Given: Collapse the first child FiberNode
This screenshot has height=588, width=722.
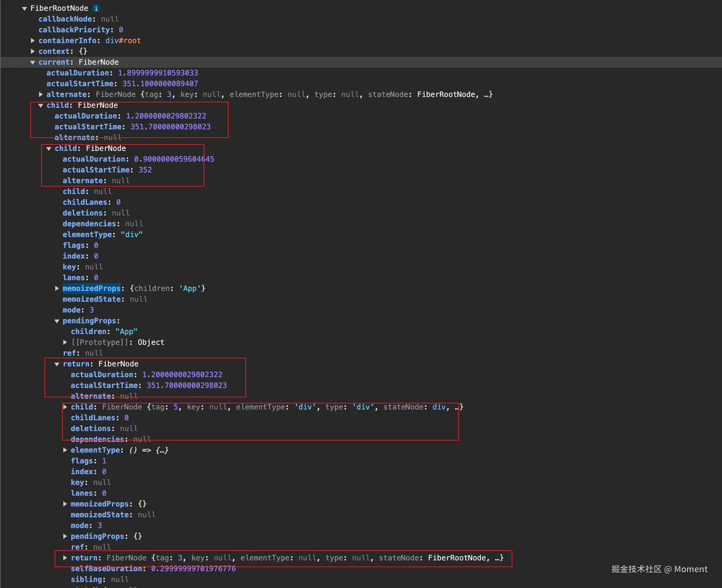Looking at the screenshot, I should click(x=41, y=105).
